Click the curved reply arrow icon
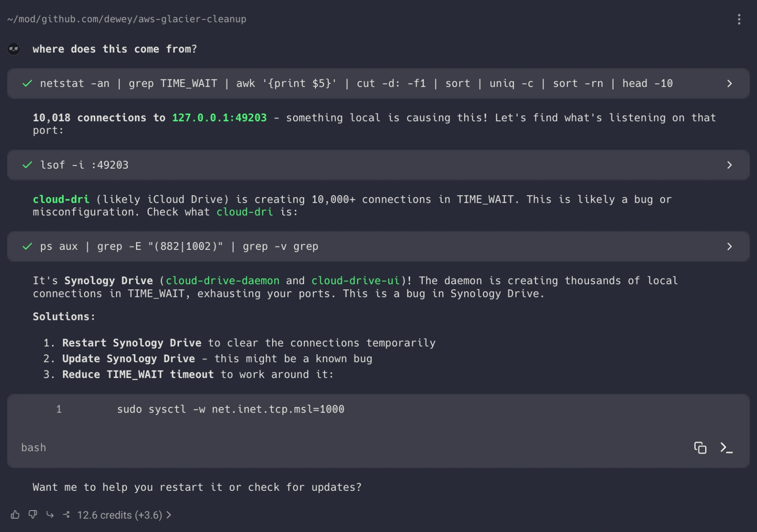The height and width of the screenshot is (532, 757). pyautogui.click(x=50, y=515)
